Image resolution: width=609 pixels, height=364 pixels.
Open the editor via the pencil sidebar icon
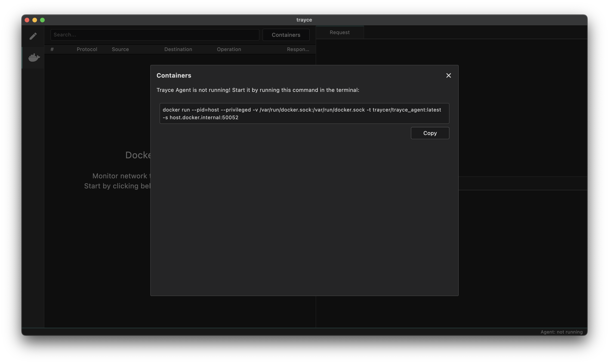coord(33,36)
